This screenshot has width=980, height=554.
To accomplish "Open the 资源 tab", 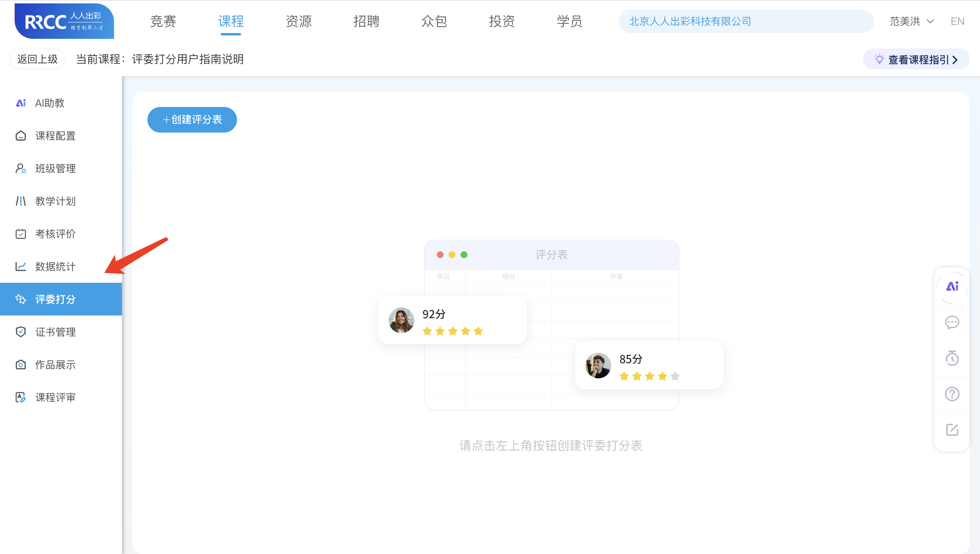I will [x=299, y=21].
